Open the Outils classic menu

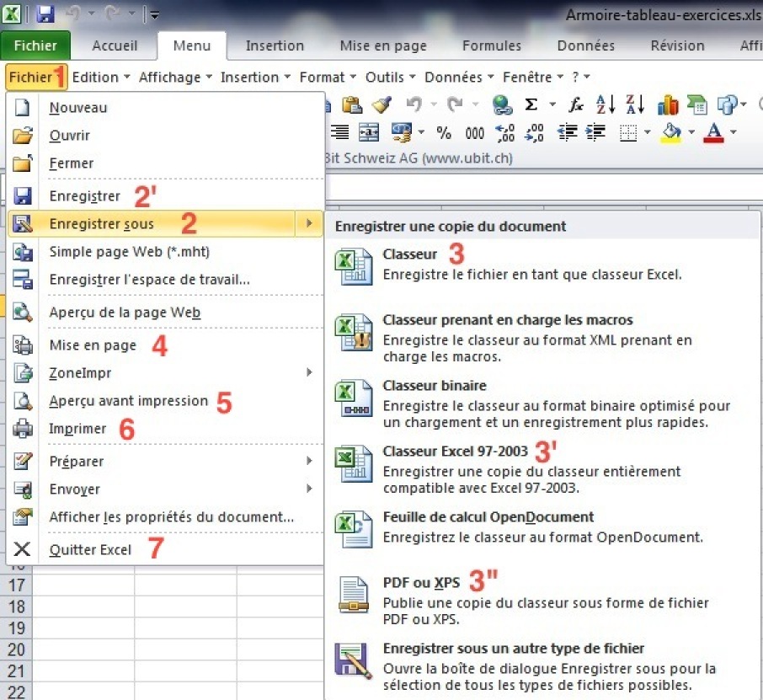[390, 77]
